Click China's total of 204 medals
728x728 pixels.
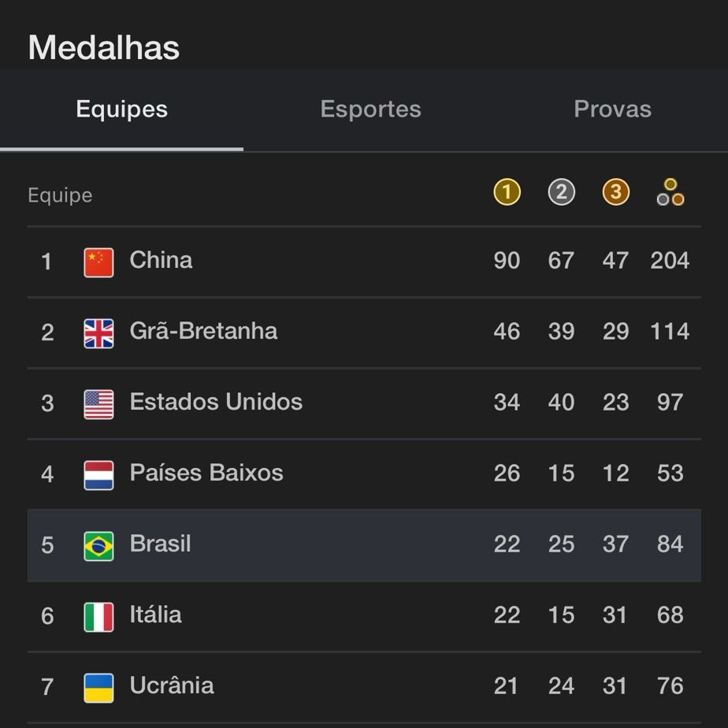670,260
